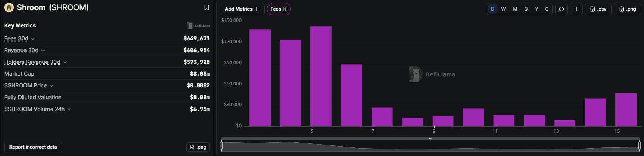This screenshot has height=156, width=644.
Task: Switch chart to Daily interval
Action: click(492, 9)
